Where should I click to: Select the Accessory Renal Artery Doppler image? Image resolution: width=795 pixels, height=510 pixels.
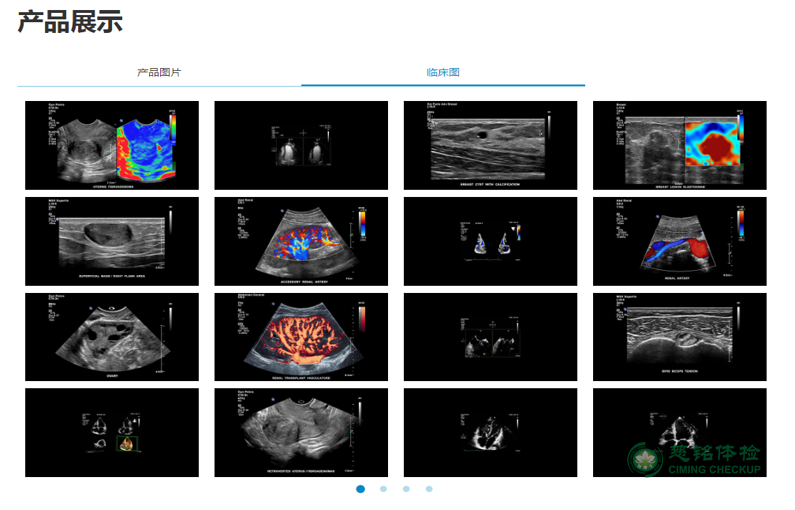[301, 241]
